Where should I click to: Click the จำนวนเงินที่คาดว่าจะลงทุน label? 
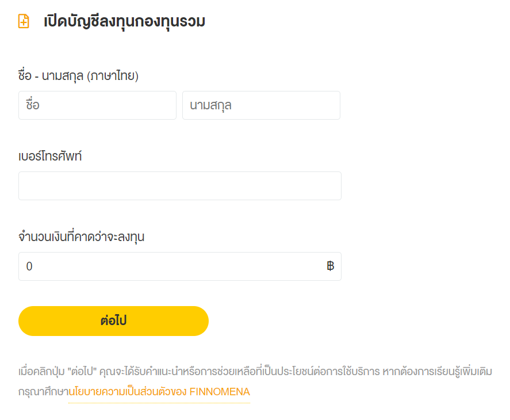click(81, 236)
